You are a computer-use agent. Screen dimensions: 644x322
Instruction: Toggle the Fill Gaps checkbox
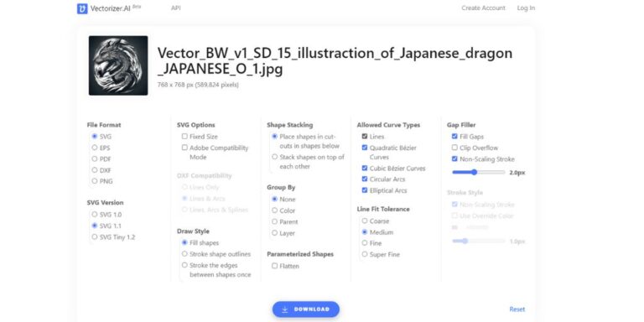tap(454, 137)
